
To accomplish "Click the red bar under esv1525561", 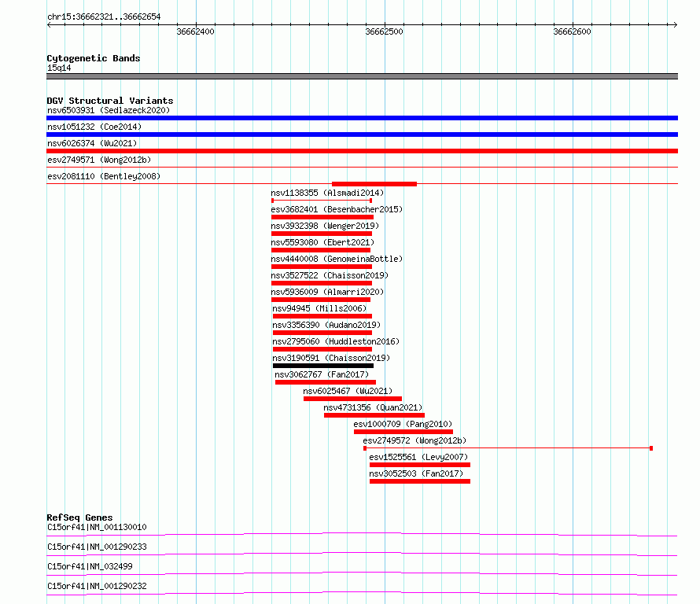I will (x=420, y=465).
